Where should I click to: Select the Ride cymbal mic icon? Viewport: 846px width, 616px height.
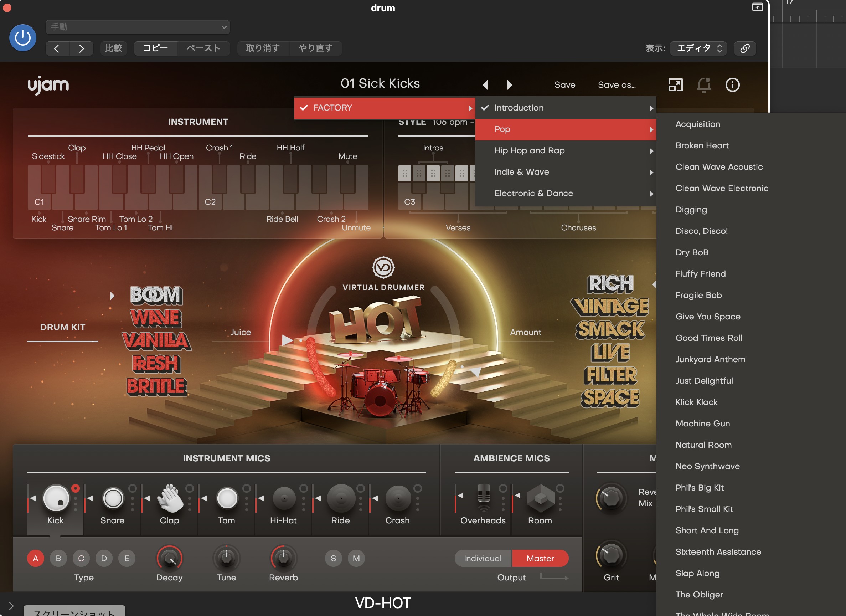tap(341, 498)
